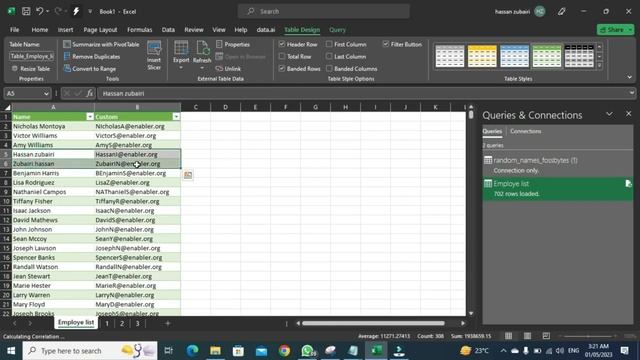Apply the yellow table style
This screenshot has width=640, height=360.
482,56
